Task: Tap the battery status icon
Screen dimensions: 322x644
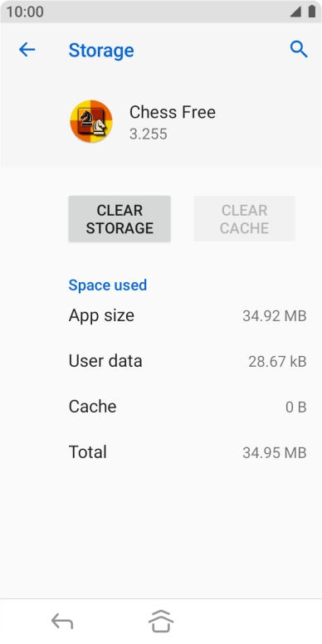Action: [312, 12]
